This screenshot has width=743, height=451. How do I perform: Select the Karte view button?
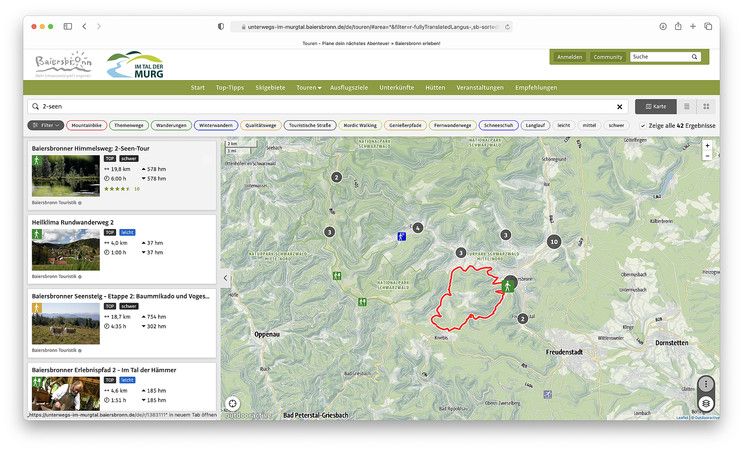(x=656, y=107)
